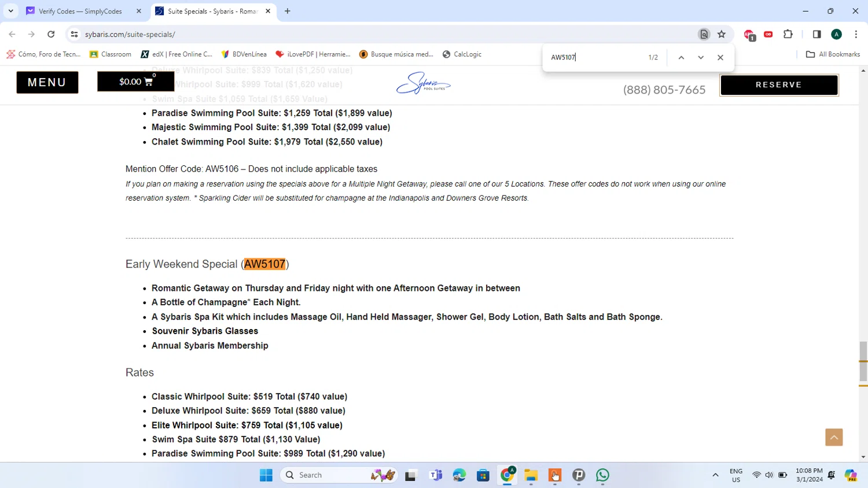868x488 pixels.
Task: Click Elite Whirlpool Suite $759 rate
Action: pos(247,425)
